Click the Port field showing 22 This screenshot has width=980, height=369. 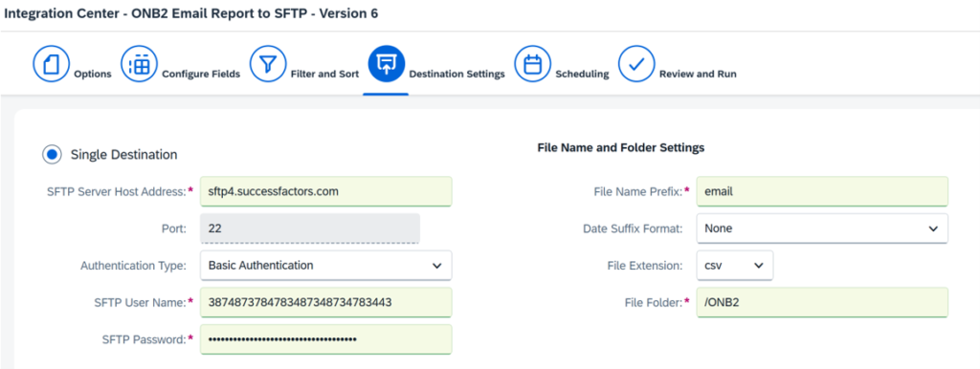coord(310,228)
